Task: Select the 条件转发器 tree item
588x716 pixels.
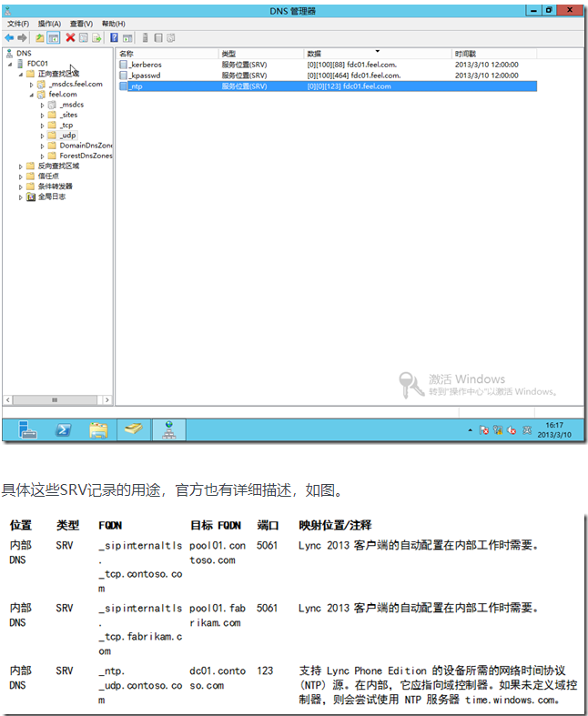Action: click(x=55, y=187)
